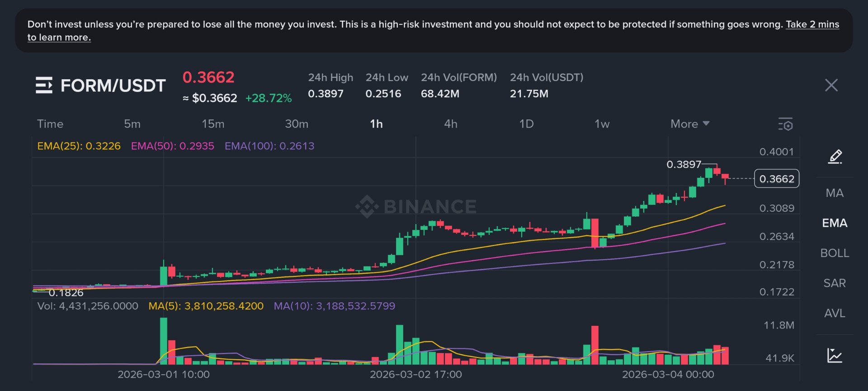
Task: Toggle the EMA indicator off
Action: pyautogui.click(x=835, y=223)
